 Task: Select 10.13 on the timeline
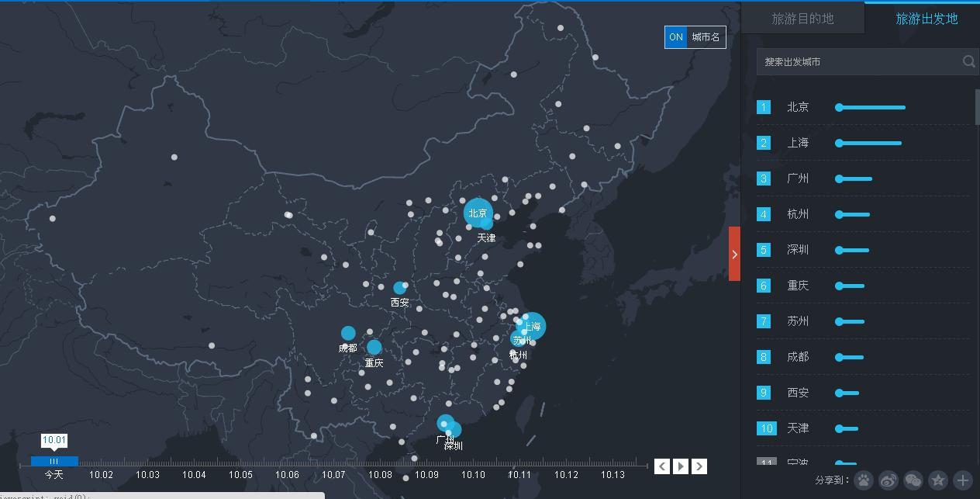612,474
